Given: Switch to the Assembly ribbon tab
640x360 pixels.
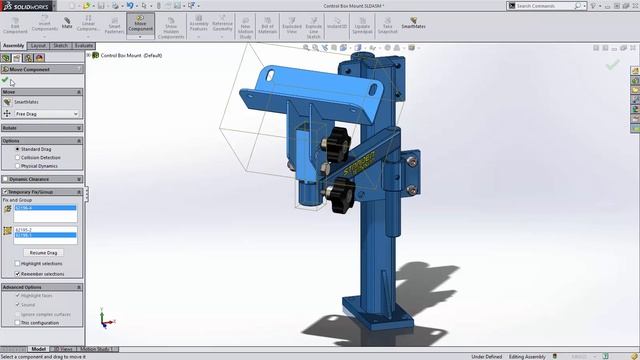Looking at the screenshot, I should pyautogui.click(x=13, y=46).
